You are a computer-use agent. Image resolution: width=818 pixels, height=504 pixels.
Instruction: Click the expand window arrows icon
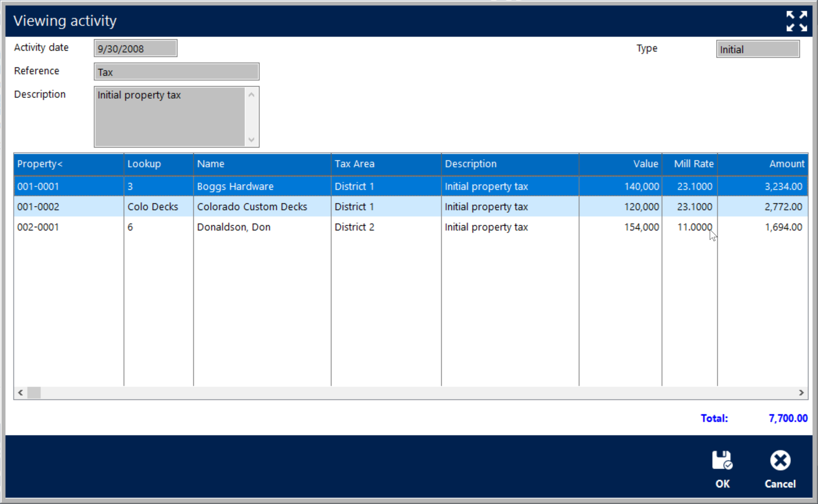tap(796, 21)
